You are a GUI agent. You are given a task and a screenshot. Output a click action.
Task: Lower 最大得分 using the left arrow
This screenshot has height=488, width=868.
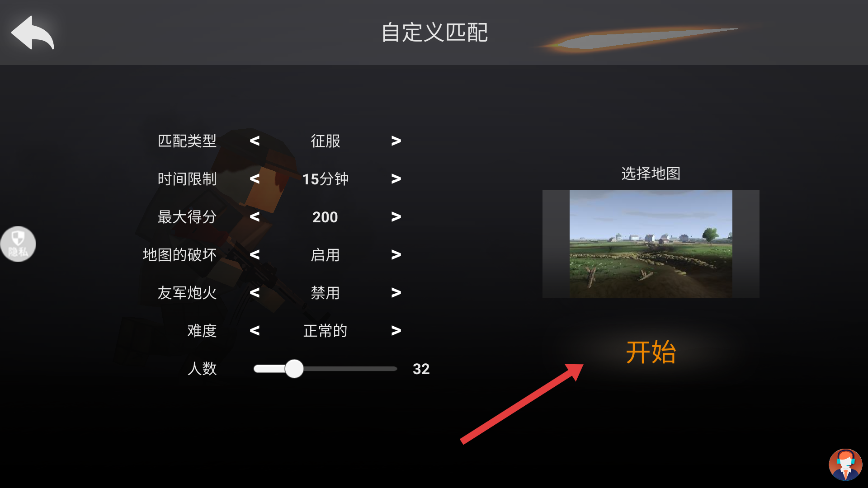click(255, 217)
